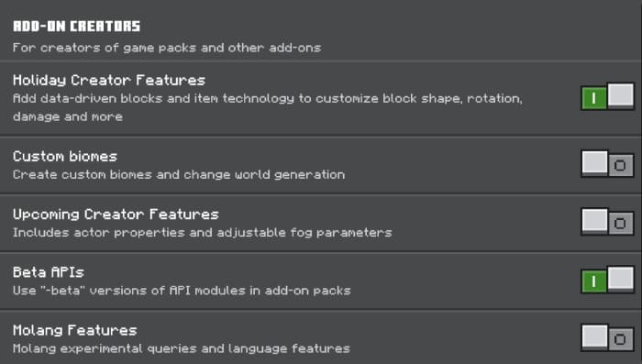
Task: Click the 'For creators of game packs' subtitle
Action: click(167, 48)
